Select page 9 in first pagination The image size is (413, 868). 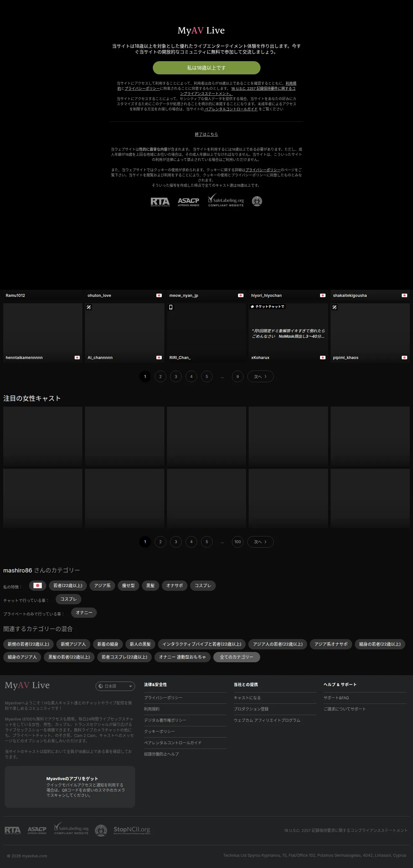tap(237, 376)
